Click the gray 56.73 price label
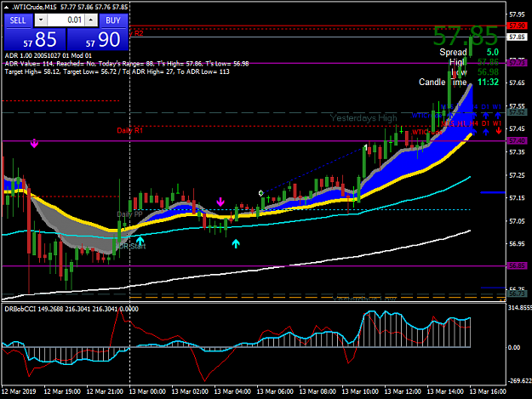 point(517,294)
